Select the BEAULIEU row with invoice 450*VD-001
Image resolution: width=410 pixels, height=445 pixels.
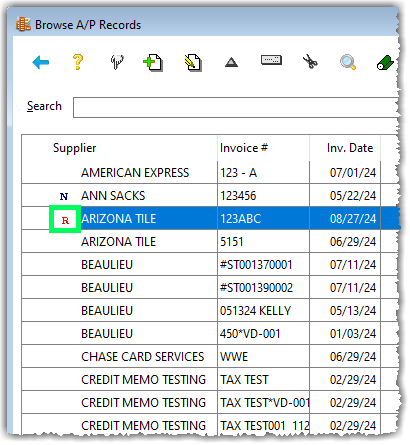coord(211,334)
